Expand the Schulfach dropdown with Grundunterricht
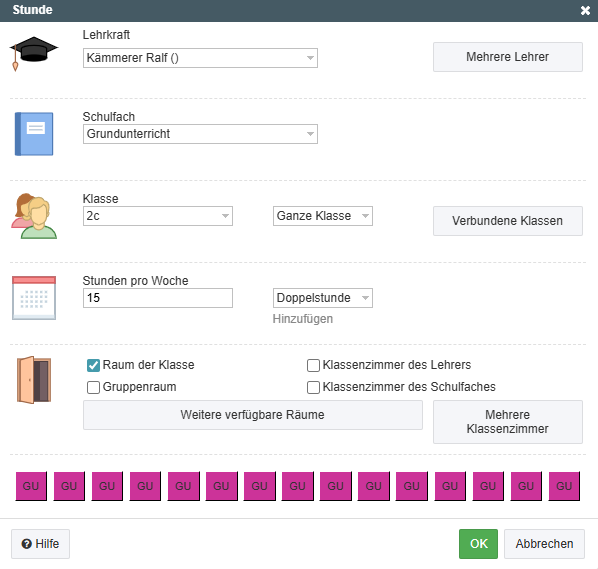598x569 pixels. coord(200,134)
